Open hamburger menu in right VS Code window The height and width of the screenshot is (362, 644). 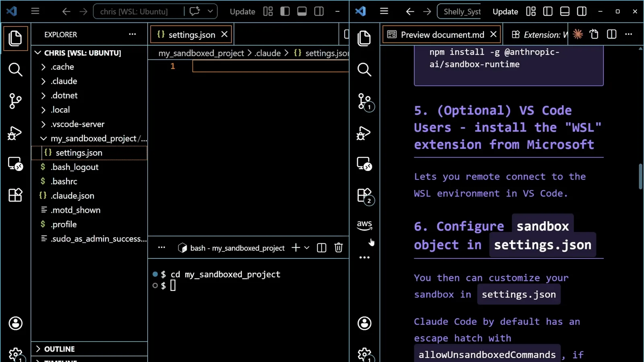(x=384, y=11)
